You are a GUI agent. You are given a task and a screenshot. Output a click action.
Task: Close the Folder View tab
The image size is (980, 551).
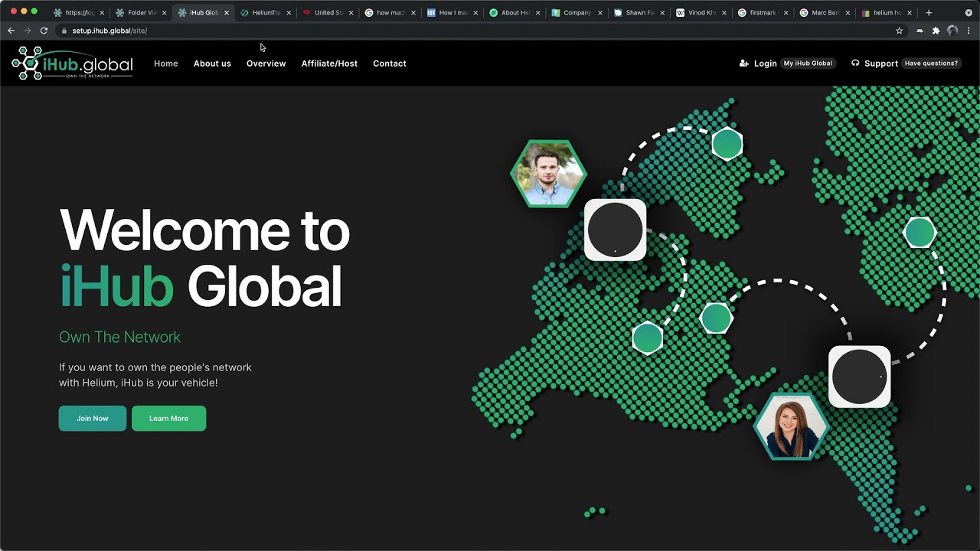click(164, 13)
